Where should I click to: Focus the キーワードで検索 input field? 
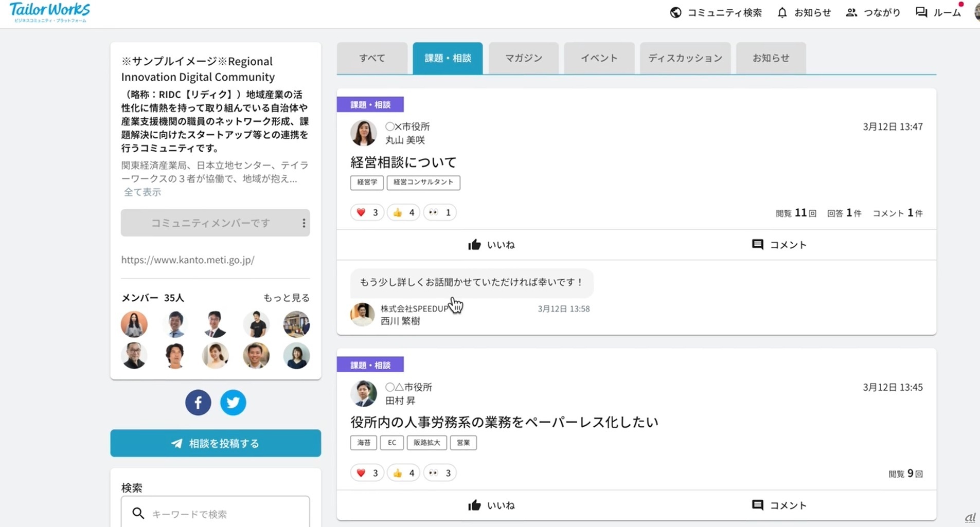pos(226,514)
